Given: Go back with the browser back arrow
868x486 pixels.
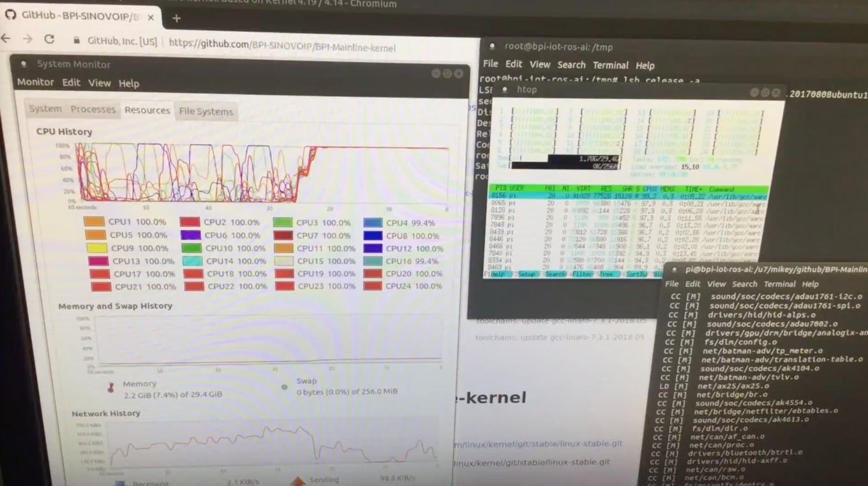Looking at the screenshot, I should coord(6,39).
